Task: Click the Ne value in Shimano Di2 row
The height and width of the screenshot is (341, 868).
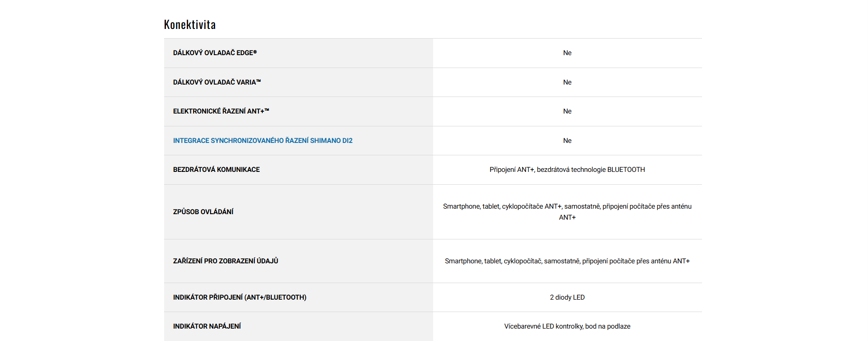Action: [567, 141]
